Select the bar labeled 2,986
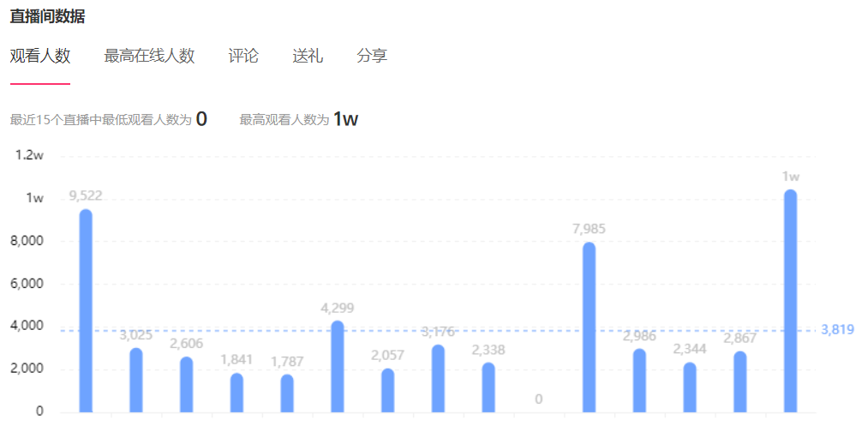Viewport: 868px width, 444px height. click(640, 381)
